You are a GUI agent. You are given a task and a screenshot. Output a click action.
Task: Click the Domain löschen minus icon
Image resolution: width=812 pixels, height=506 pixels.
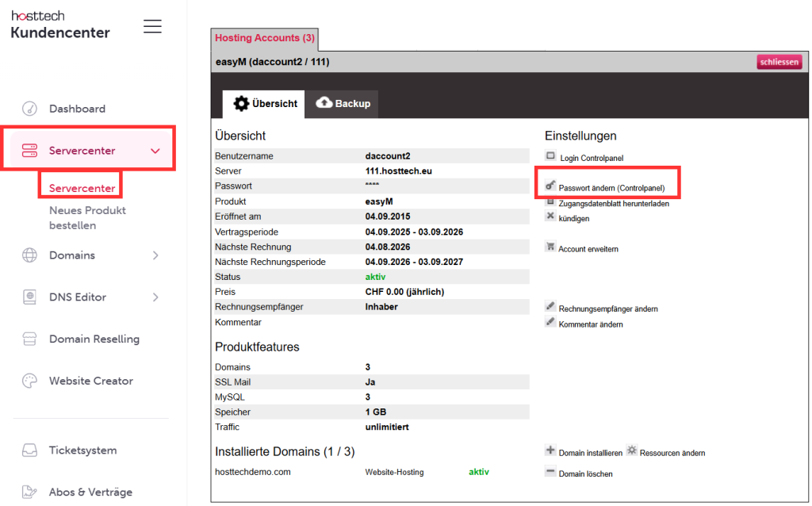point(550,472)
